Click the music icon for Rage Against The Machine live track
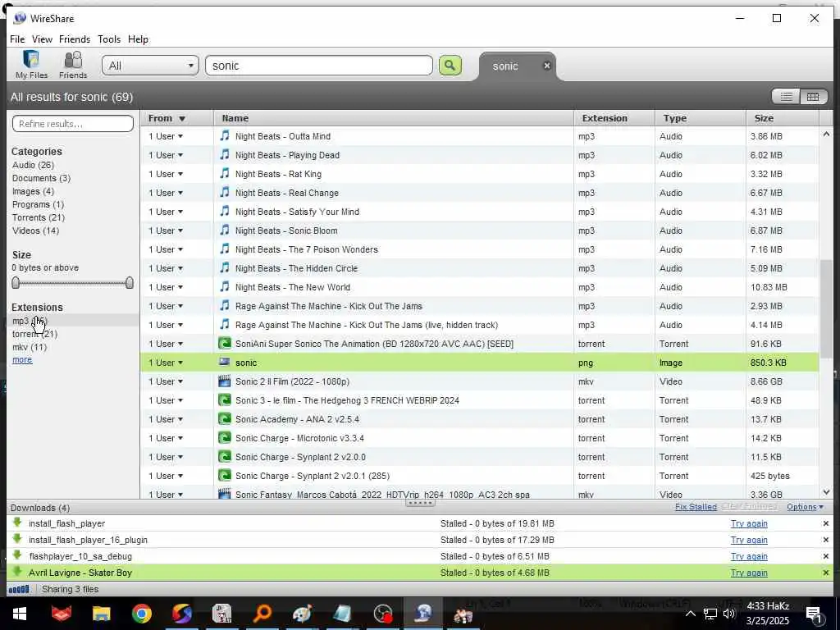This screenshot has width=840, height=630. [x=225, y=324]
